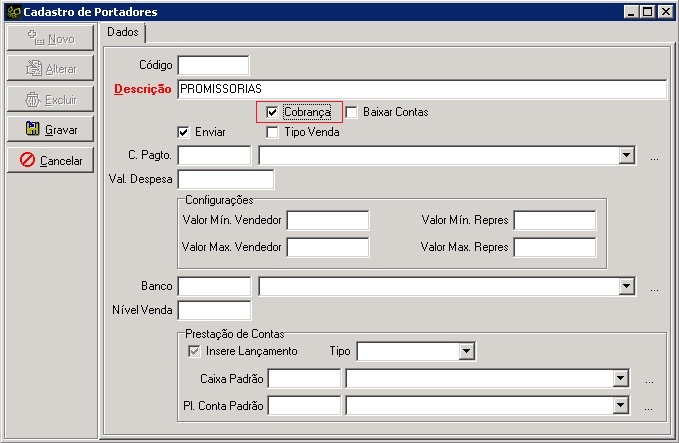Expand the Caixa Padrão dropdown
The image size is (679, 443).
tap(620, 379)
